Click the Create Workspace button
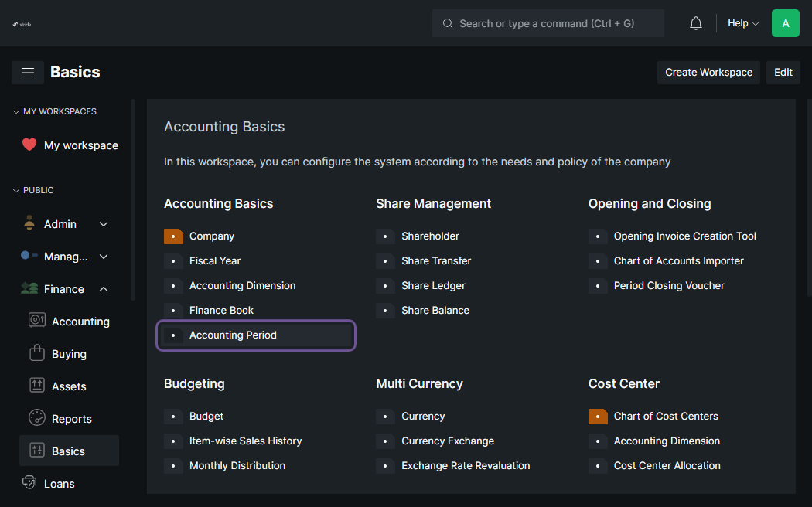Viewport: 812px width, 507px height. [708, 73]
